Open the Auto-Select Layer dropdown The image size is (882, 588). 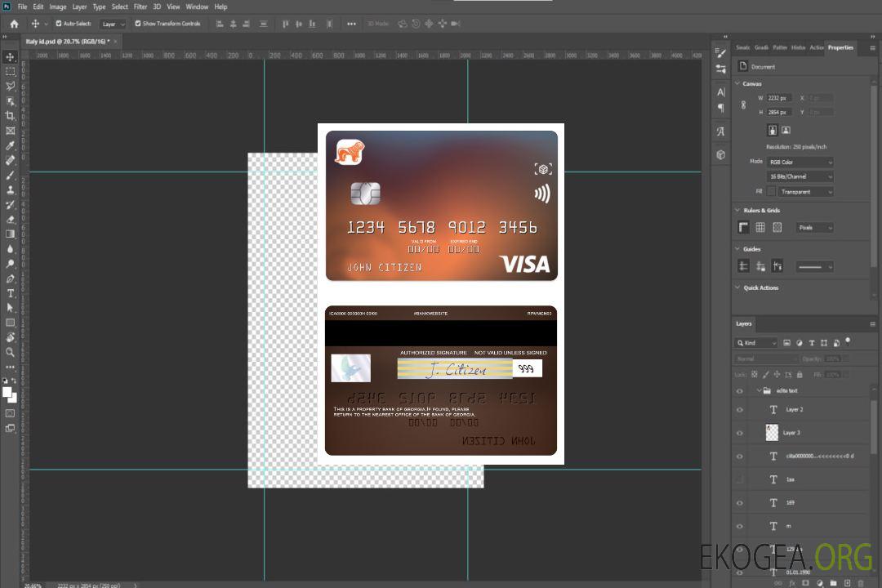pos(113,24)
